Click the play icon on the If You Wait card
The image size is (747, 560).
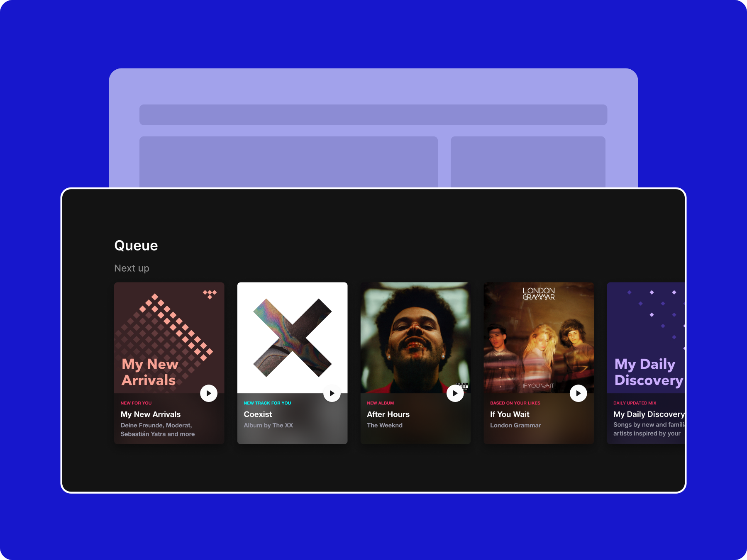[x=578, y=393]
